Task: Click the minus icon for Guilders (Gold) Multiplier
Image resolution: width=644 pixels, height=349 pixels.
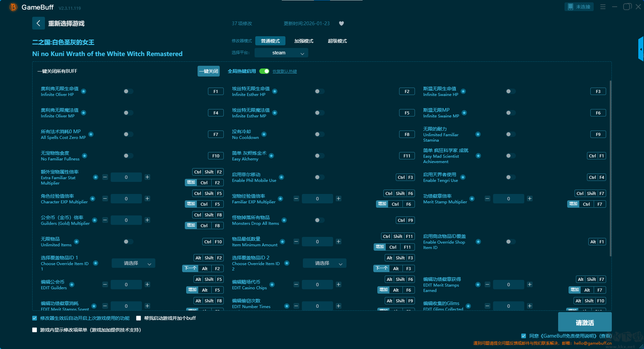Action: [x=105, y=220]
